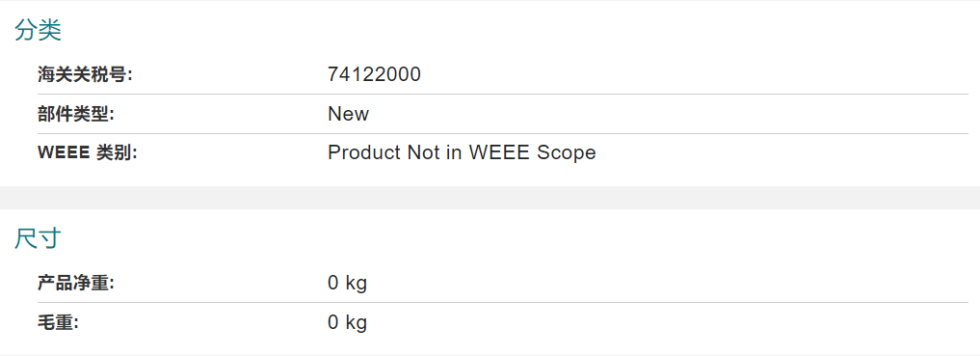Select the 海关关税号 label
Screen dimensions: 980x356
click(x=86, y=75)
